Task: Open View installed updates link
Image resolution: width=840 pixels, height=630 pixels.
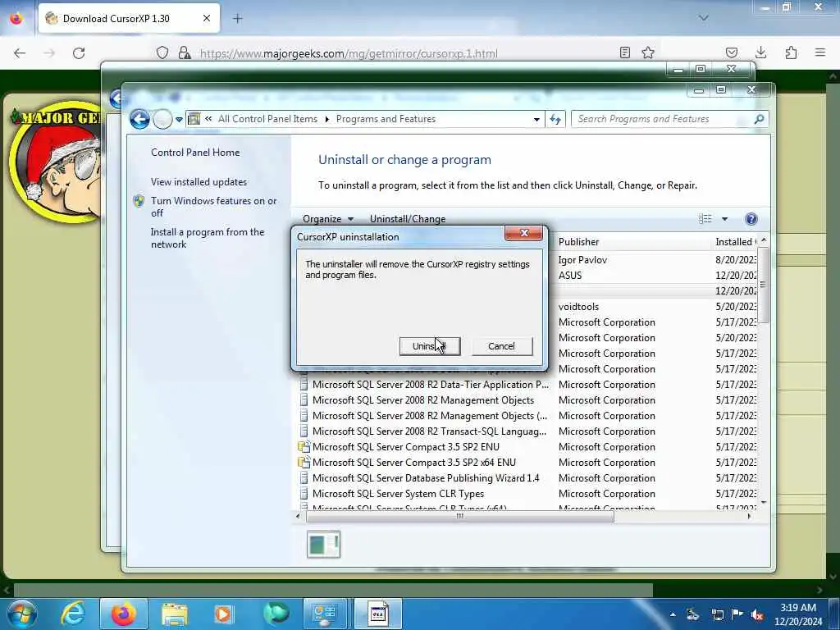Action: pyautogui.click(x=199, y=181)
